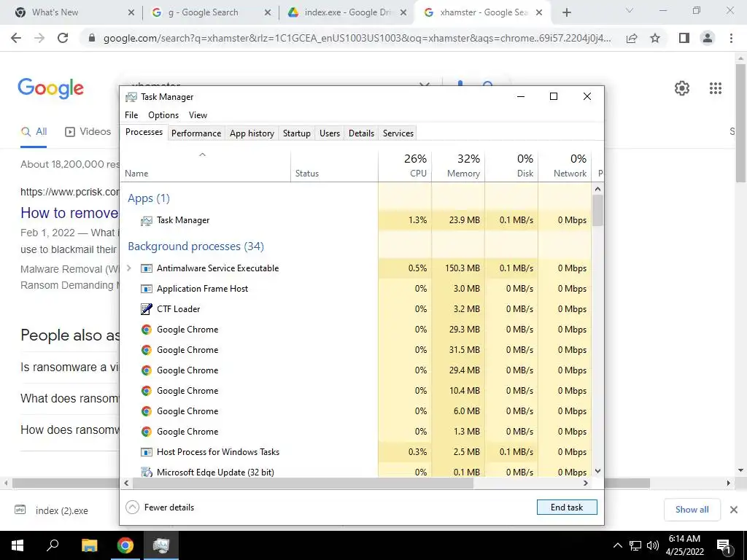Select the Background processes (34) header
Image resolution: width=747 pixels, height=560 pixels.
[196, 246]
